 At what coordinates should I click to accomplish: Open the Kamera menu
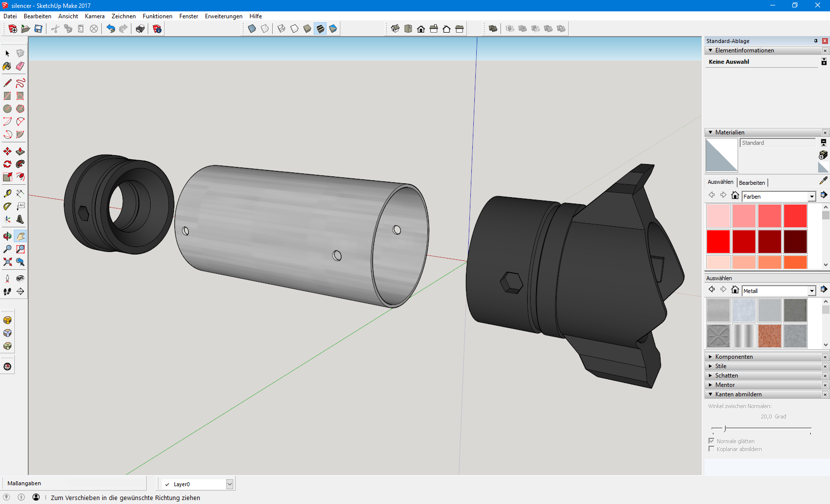pyautogui.click(x=94, y=16)
